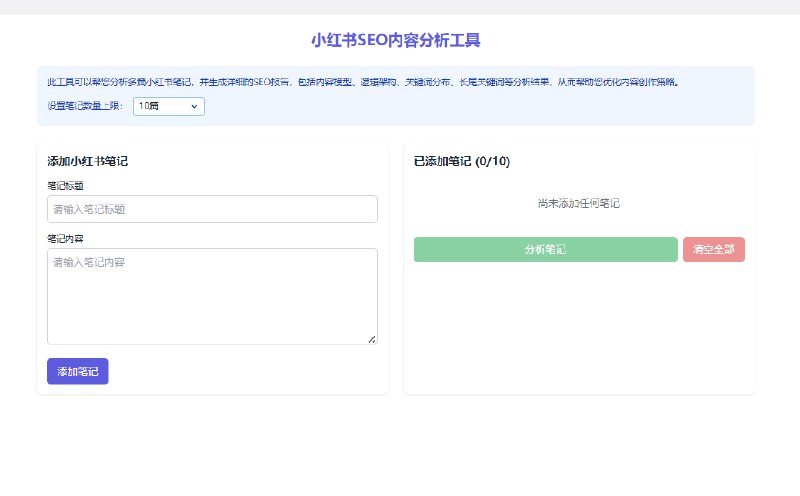Click the 已添加笔记 (0/10) heading
Image resolution: width=800 pixels, height=496 pixels.
pyautogui.click(x=462, y=161)
